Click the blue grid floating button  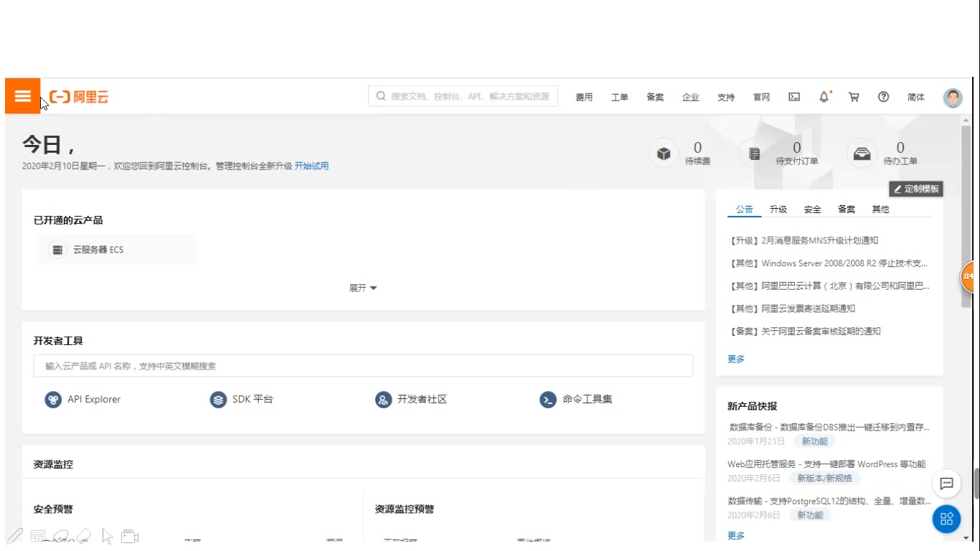coord(946,519)
